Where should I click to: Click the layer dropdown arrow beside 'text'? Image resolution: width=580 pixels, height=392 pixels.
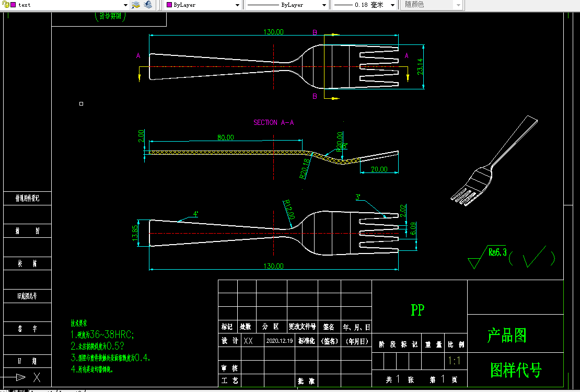(x=126, y=5)
